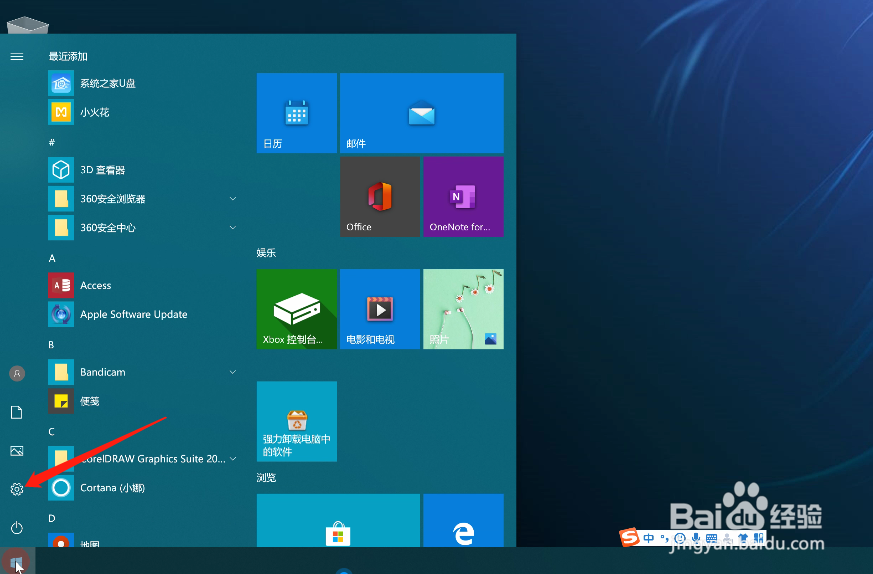The image size is (873, 574).
Task: Launch Cortana (小娜)
Action: (x=143, y=488)
